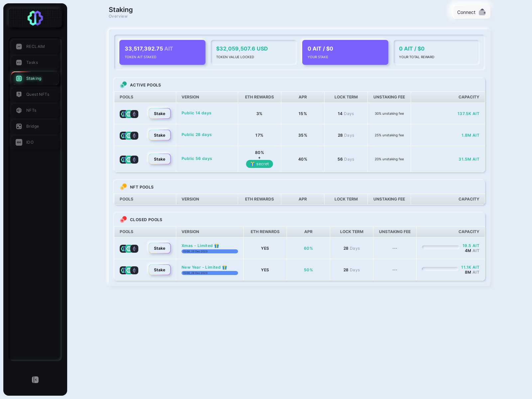Viewport: 532px width, 399px height.
Task: Open Public 56 days version link
Action: [x=197, y=159]
